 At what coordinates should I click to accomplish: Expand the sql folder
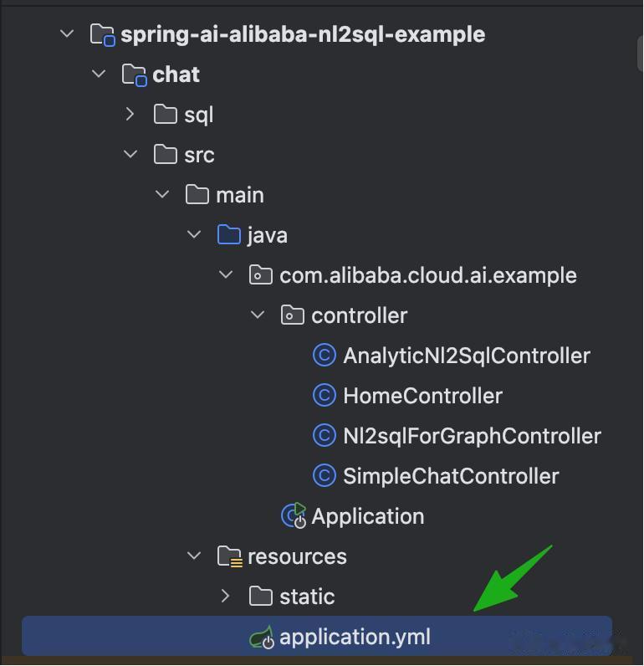[130, 114]
